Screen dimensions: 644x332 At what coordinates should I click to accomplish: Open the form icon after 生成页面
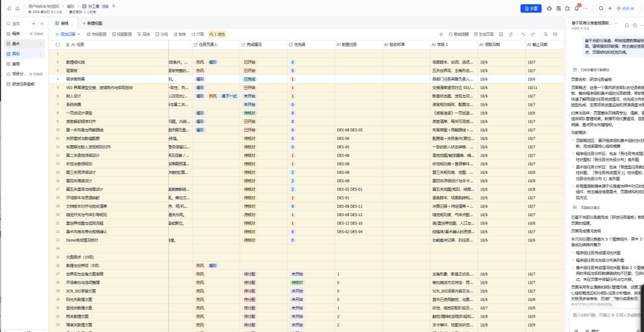501,34
